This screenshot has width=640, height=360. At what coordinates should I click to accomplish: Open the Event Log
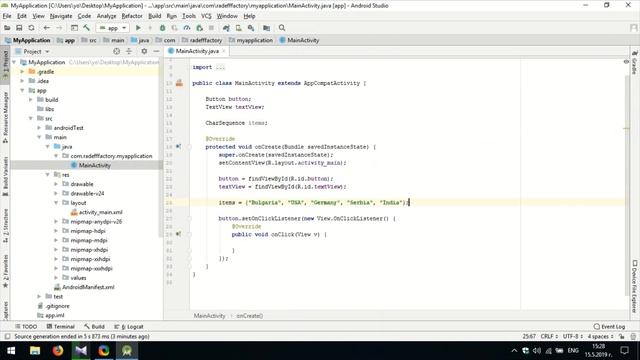click(x=609, y=327)
